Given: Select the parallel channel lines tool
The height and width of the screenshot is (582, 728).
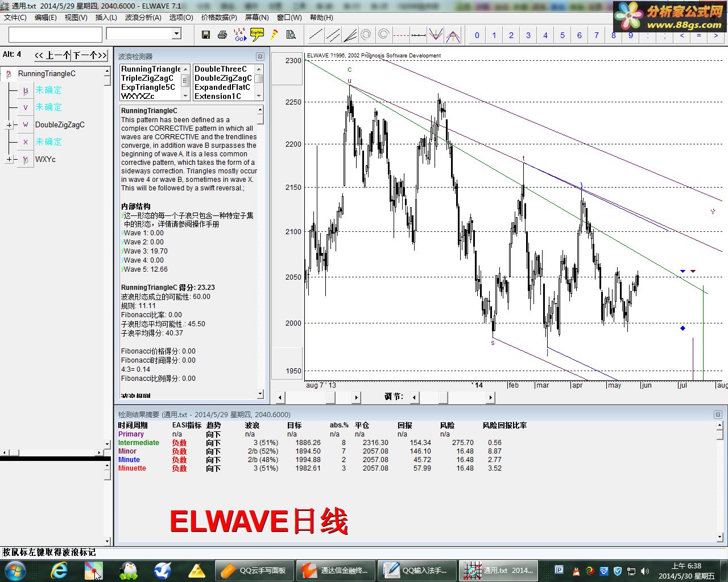Looking at the screenshot, I should pyautogui.click(x=333, y=35).
